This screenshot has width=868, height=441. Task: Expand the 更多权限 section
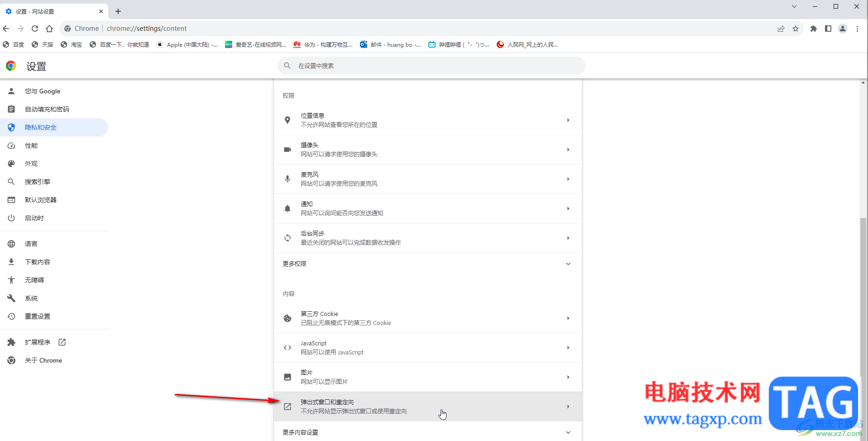(427, 264)
